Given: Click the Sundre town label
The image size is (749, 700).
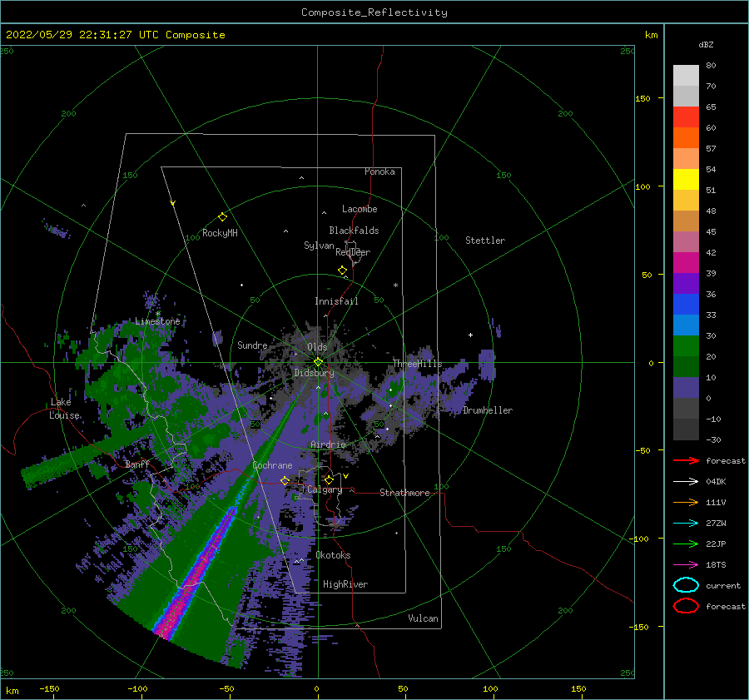Looking at the screenshot, I should click(252, 345).
